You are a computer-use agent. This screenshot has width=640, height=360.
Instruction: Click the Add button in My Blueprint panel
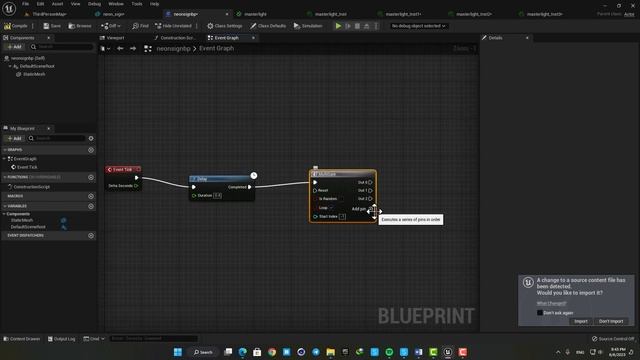coord(14,138)
